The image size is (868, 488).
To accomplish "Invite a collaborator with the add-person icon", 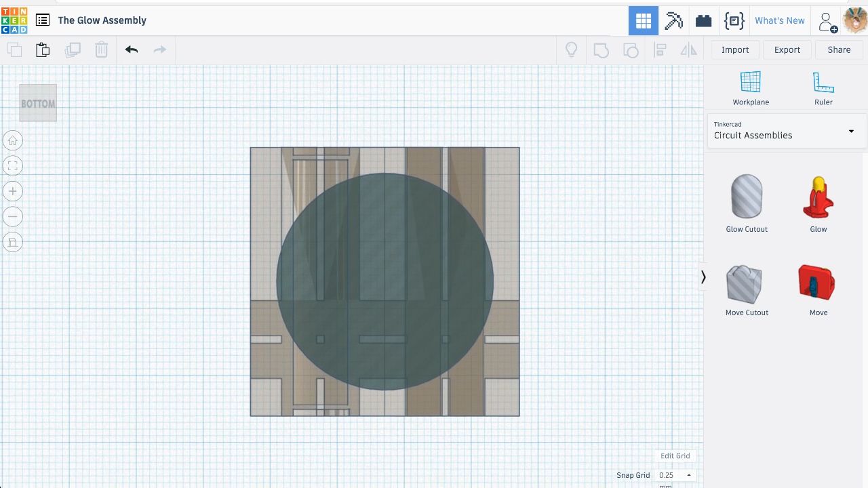I will click(828, 22).
